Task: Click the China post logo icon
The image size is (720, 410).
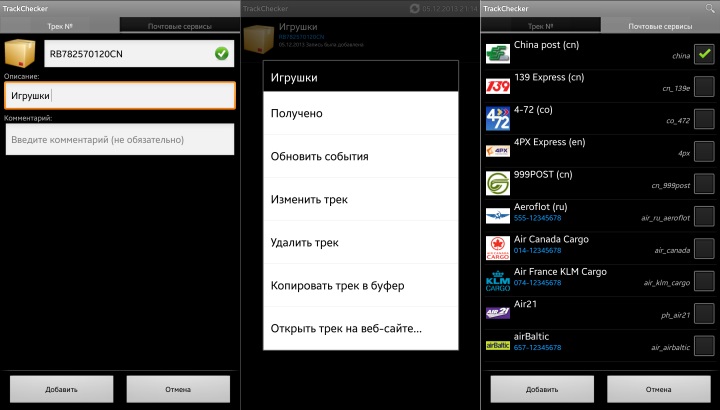Action: pos(498,53)
